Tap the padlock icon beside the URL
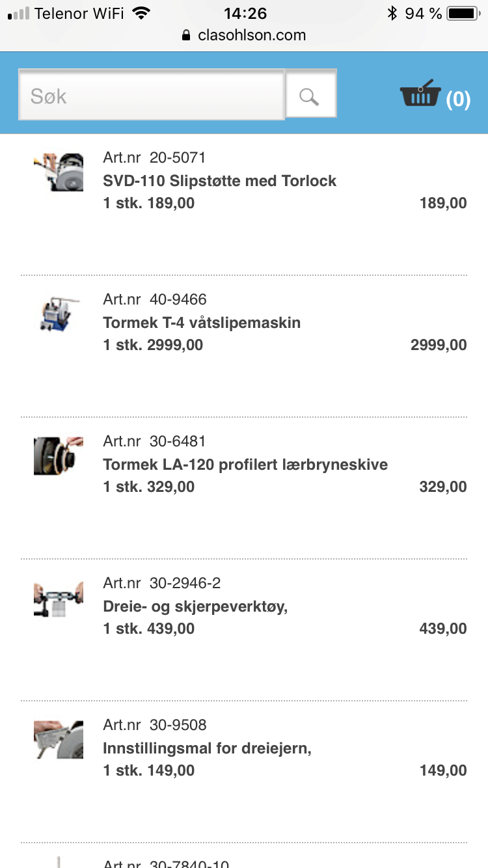 [187, 35]
